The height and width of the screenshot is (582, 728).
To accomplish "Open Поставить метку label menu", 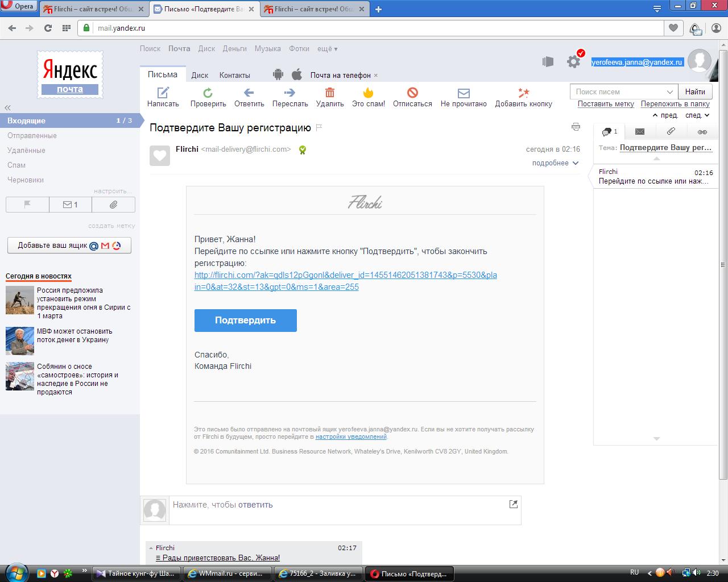I will [606, 104].
